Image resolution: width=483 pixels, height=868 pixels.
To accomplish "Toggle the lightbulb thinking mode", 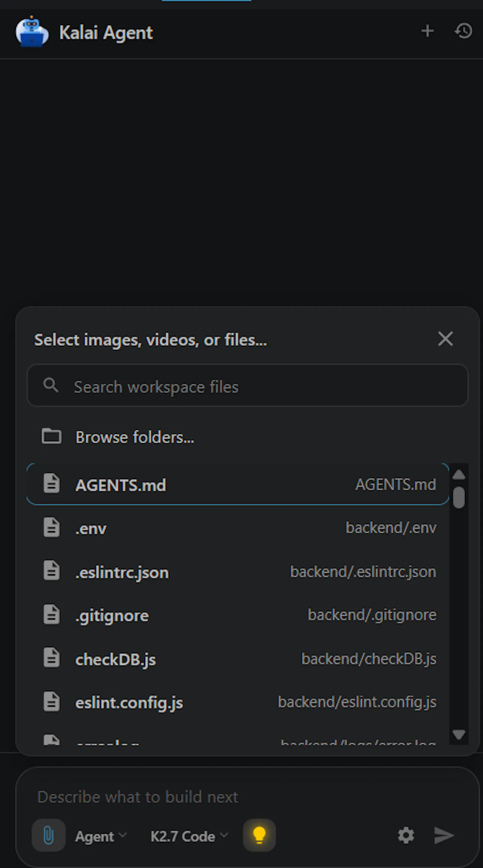I will pyautogui.click(x=259, y=835).
